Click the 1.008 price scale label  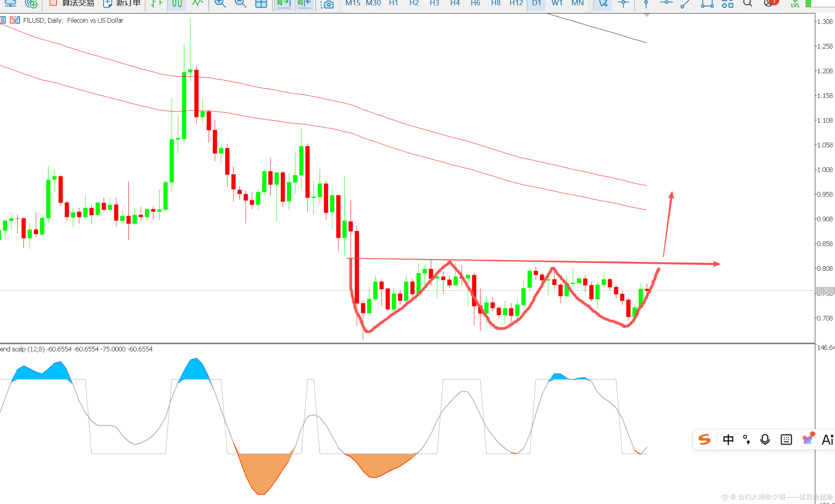pos(825,170)
